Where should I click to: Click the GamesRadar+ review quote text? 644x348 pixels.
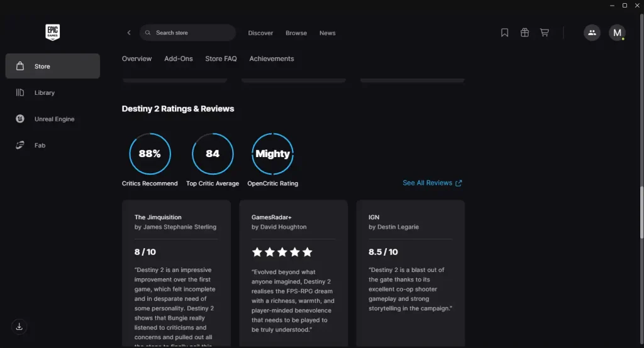coord(293,301)
